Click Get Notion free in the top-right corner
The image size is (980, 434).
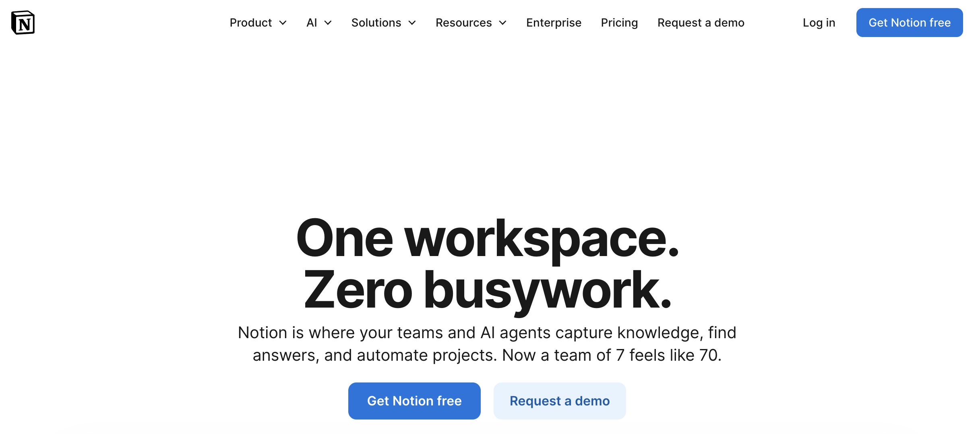910,23
